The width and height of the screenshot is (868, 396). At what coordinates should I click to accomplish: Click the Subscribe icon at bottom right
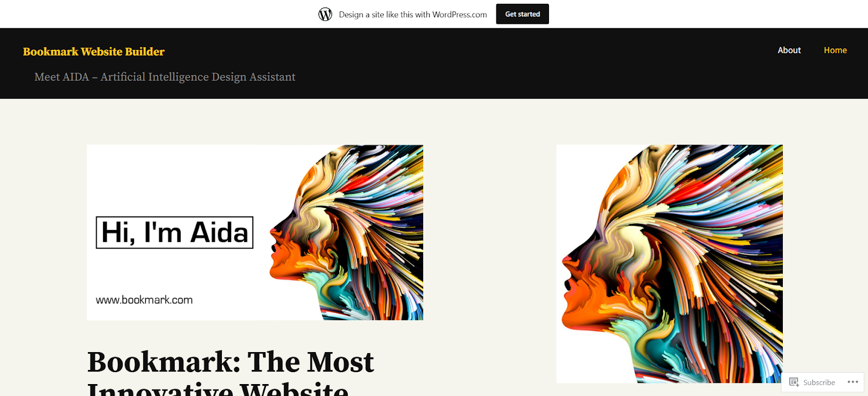794,382
